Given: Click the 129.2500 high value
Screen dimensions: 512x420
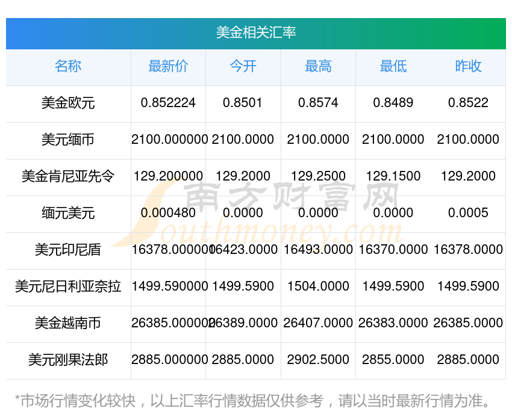Looking at the screenshot, I should [318, 176].
